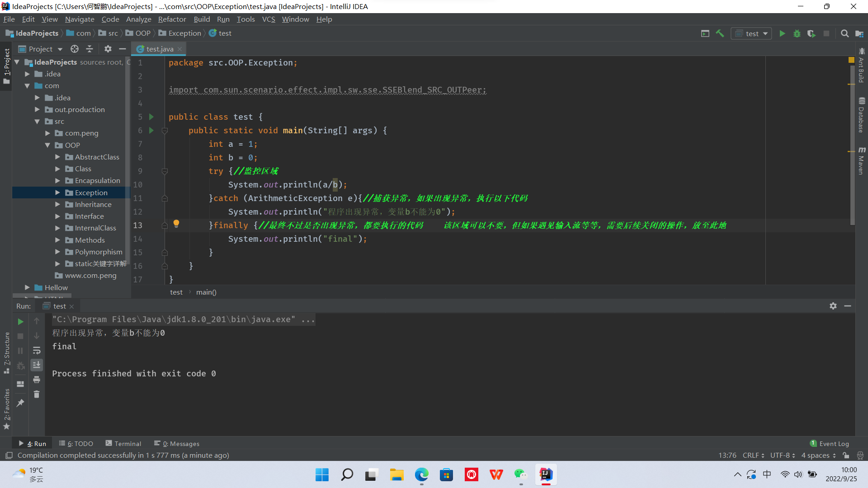
Task: Click Run with Coverage icon
Action: (811, 33)
